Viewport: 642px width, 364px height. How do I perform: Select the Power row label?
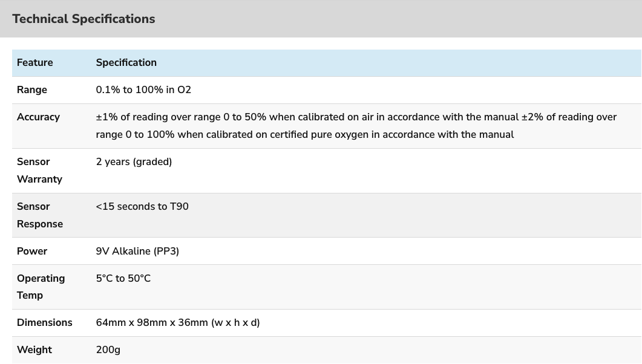tap(32, 251)
